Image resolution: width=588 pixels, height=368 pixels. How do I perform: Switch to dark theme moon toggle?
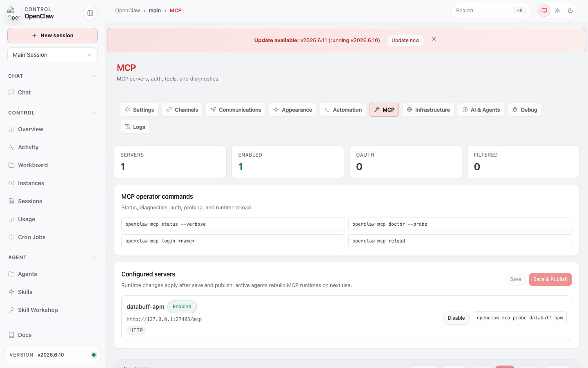click(x=570, y=11)
